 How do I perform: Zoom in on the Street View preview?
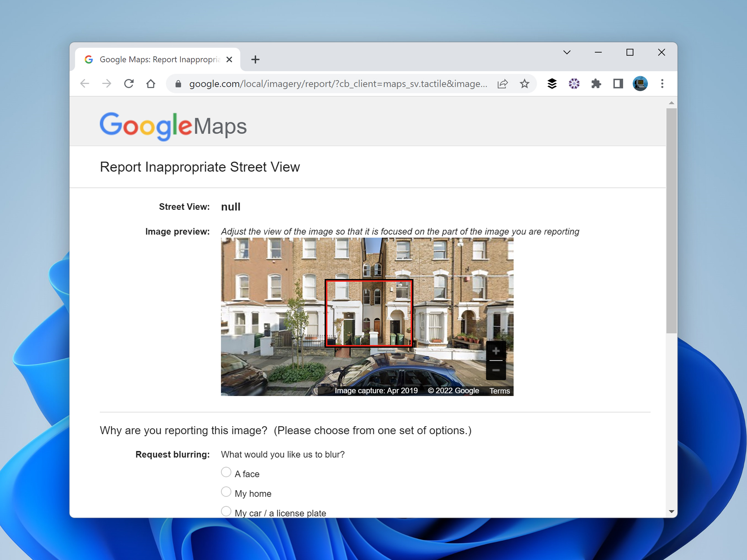[x=496, y=350]
